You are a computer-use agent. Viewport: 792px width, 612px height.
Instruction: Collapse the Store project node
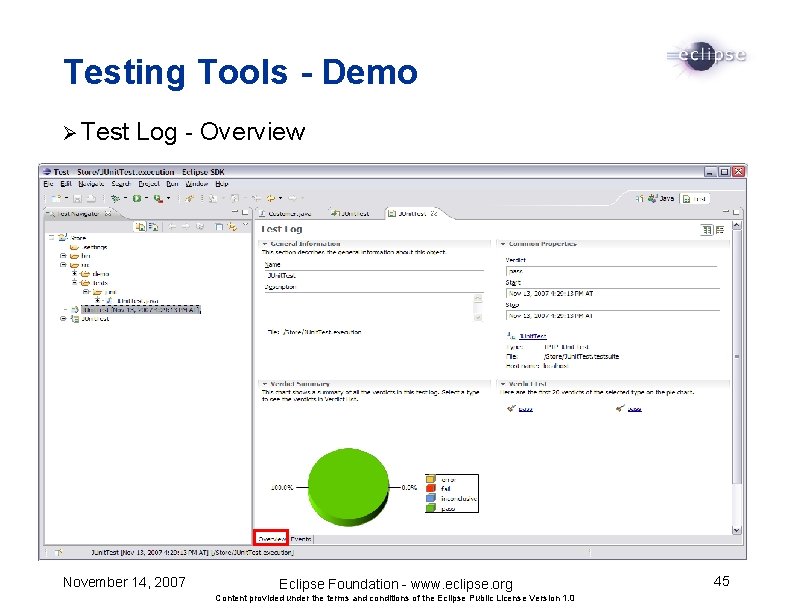coord(52,237)
